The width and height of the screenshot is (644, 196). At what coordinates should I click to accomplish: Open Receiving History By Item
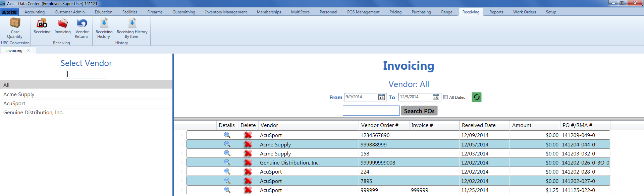coord(132,28)
